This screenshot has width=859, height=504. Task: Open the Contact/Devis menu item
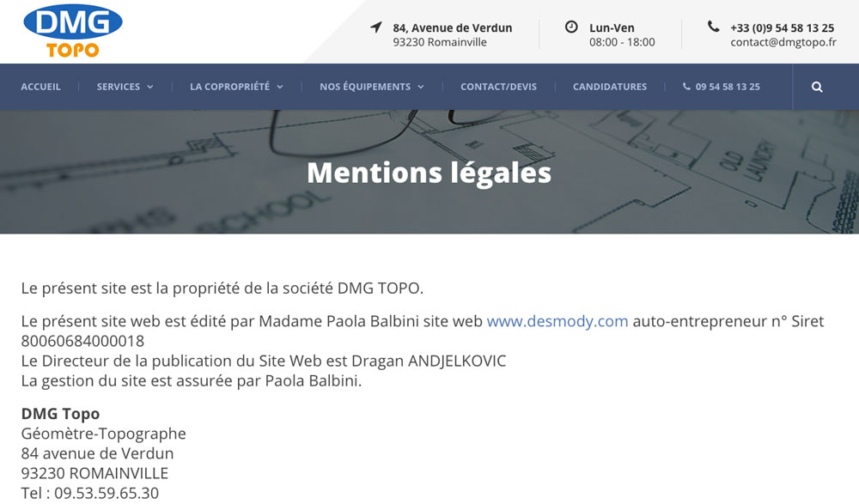(x=498, y=87)
